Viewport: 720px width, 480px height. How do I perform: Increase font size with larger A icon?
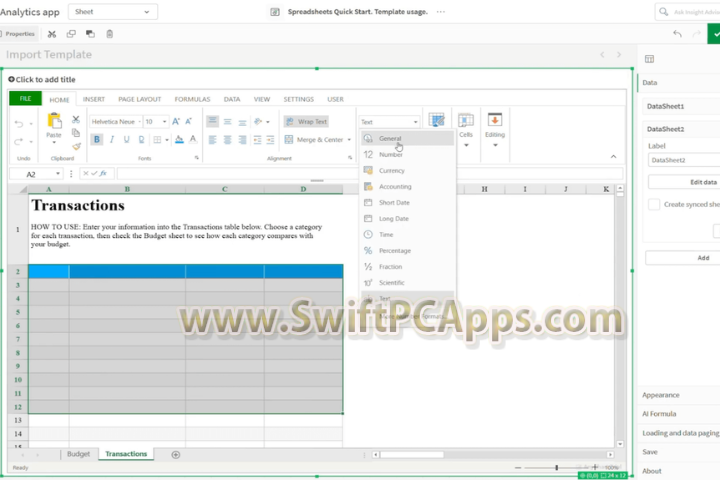[176, 121]
